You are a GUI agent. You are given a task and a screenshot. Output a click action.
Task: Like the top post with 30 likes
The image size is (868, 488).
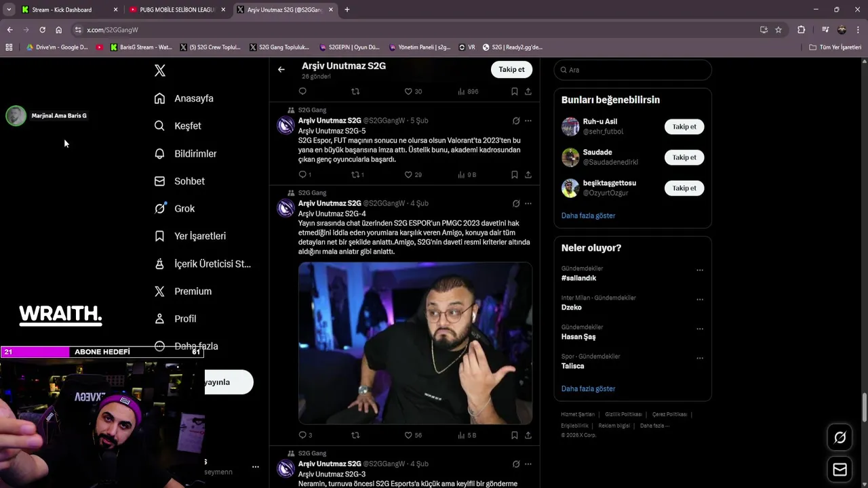[413, 91]
